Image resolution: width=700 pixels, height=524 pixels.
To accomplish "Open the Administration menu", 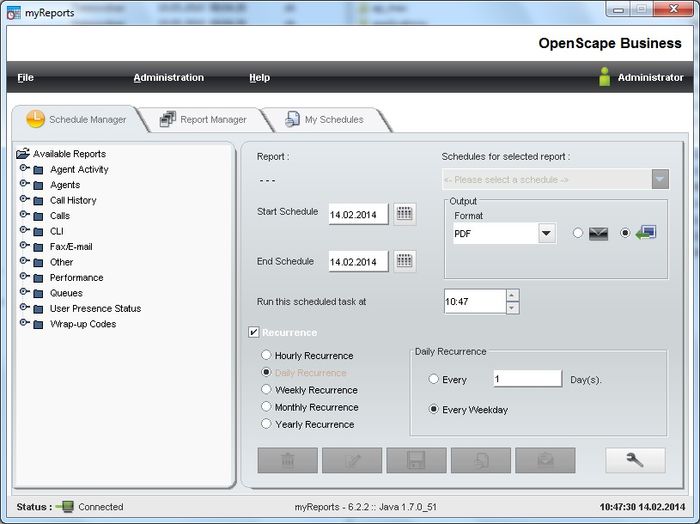I will point(168,78).
